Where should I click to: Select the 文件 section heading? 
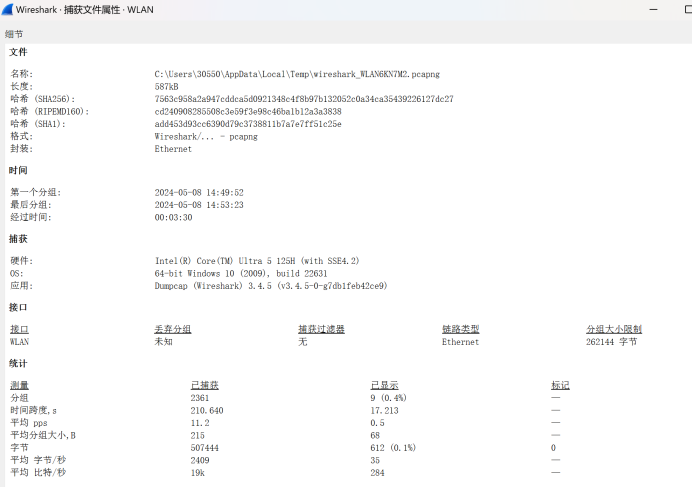tap(18, 52)
